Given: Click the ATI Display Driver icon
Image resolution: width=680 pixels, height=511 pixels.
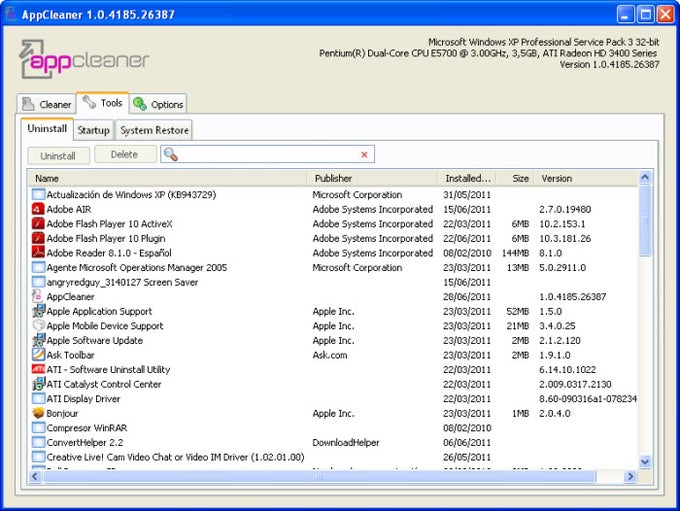Looking at the screenshot, I should [38, 399].
